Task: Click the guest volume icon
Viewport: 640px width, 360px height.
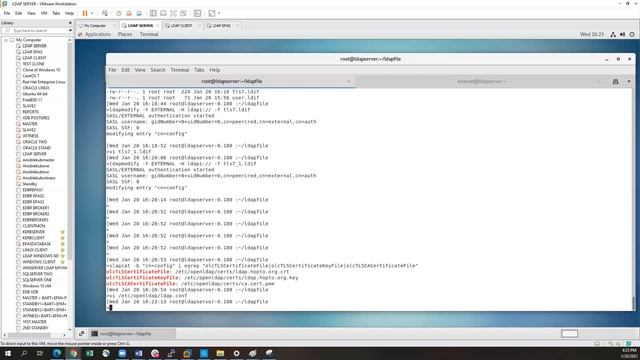Action: click(622, 35)
